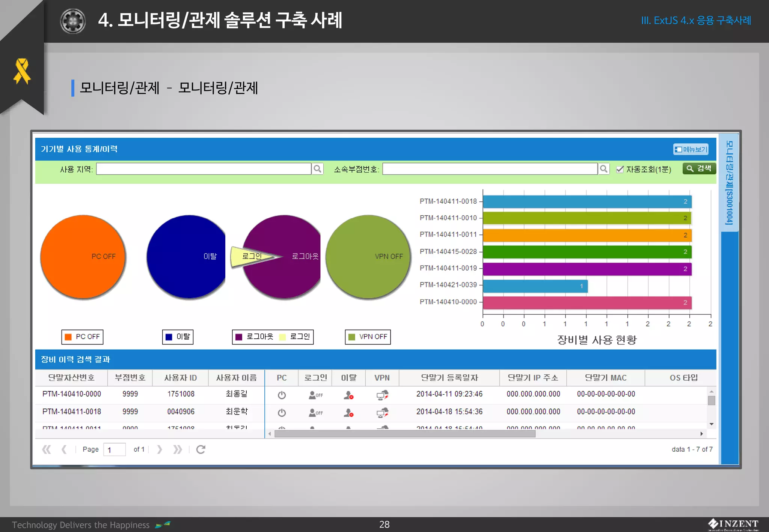Toggle the 자동조회(1분) auto-refresh checkbox

tap(620, 169)
